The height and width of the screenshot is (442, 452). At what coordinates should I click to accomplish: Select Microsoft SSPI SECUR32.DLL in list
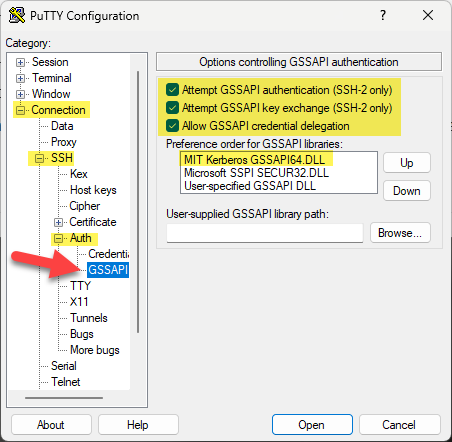(256, 173)
